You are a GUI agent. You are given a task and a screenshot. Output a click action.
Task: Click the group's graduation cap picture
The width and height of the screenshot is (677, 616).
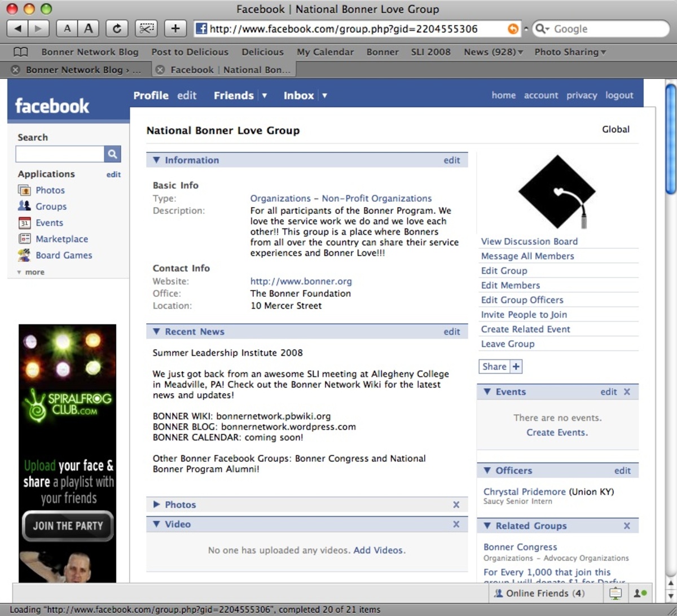pyautogui.click(x=557, y=192)
